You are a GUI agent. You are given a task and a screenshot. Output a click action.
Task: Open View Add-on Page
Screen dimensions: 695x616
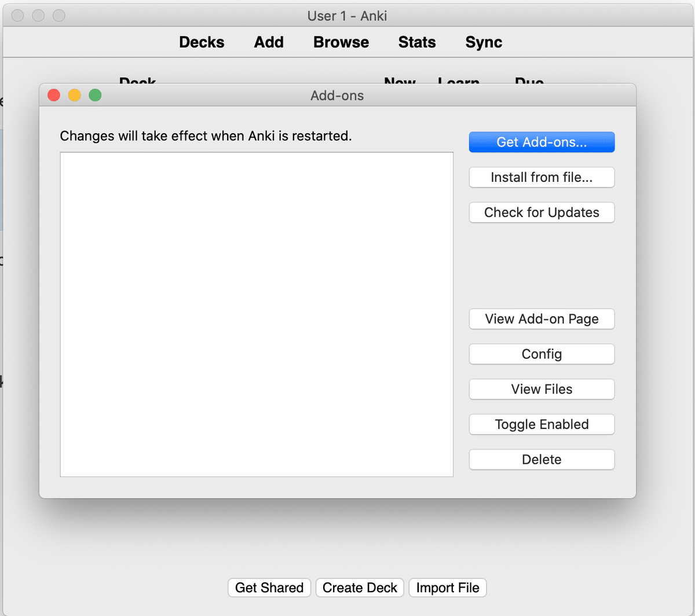[542, 319]
